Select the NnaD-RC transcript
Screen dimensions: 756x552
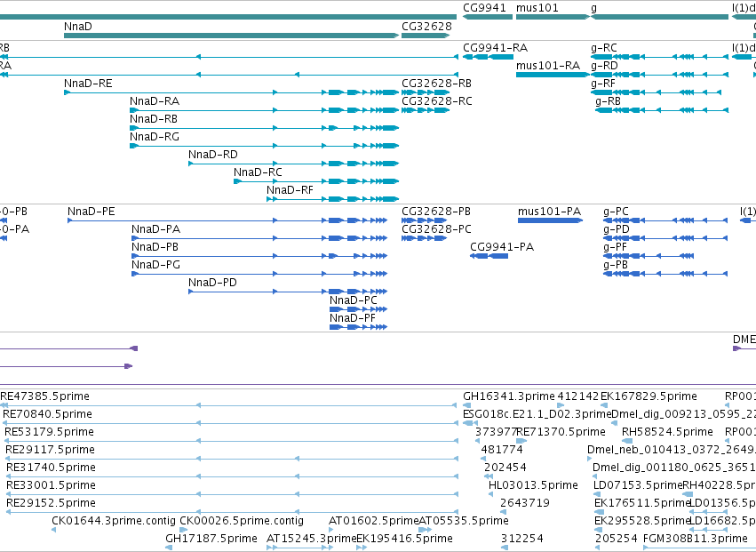click(316, 181)
